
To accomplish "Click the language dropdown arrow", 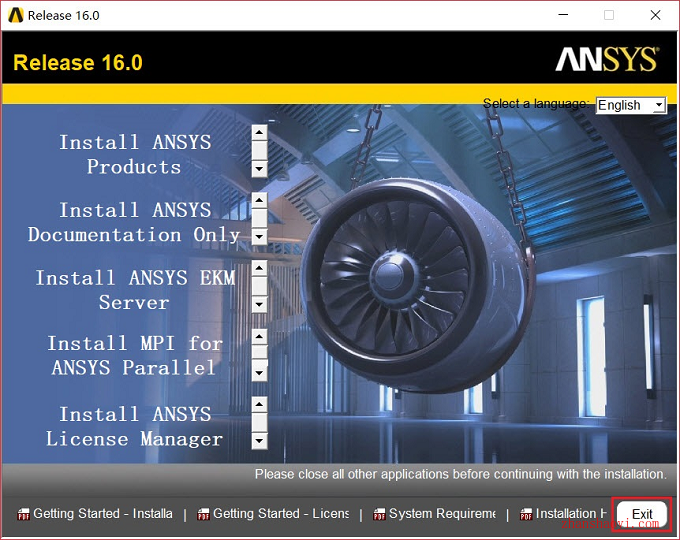I will coord(659,105).
